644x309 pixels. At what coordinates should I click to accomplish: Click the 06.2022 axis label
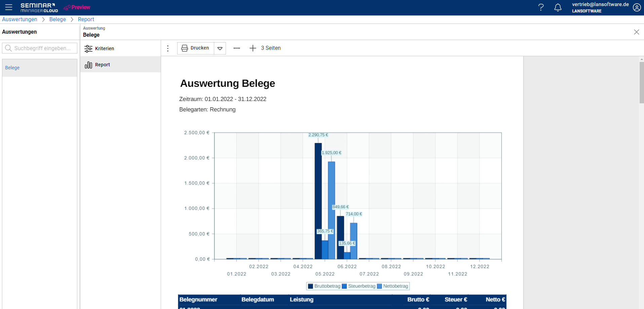[347, 267]
